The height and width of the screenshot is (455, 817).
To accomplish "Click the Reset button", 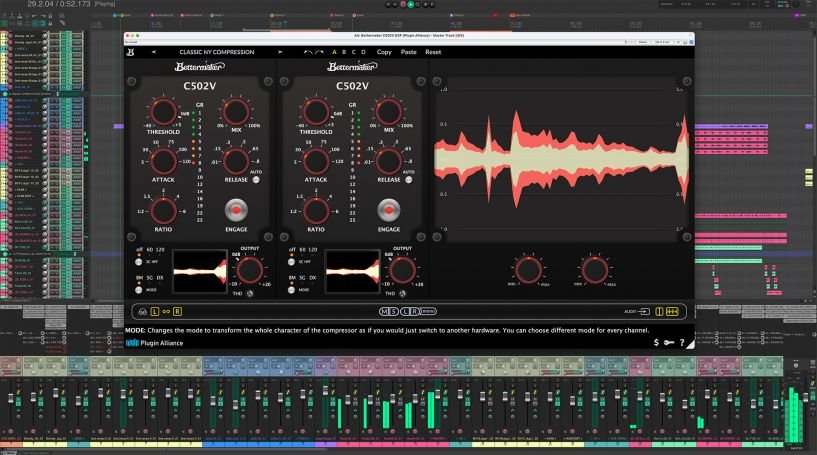I will coord(433,52).
